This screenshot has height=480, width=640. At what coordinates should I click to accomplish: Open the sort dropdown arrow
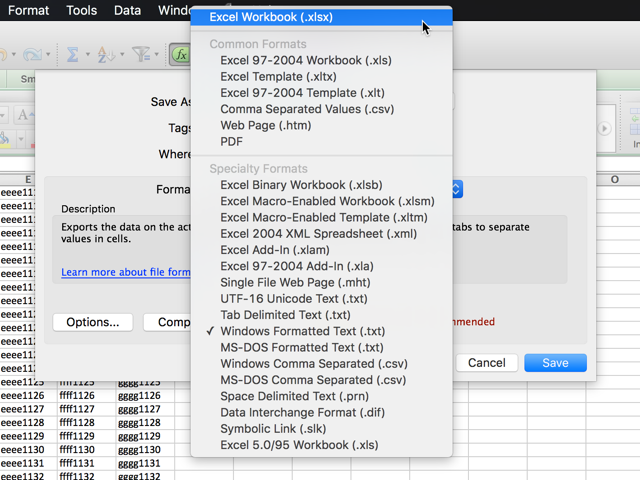click(x=122, y=54)
